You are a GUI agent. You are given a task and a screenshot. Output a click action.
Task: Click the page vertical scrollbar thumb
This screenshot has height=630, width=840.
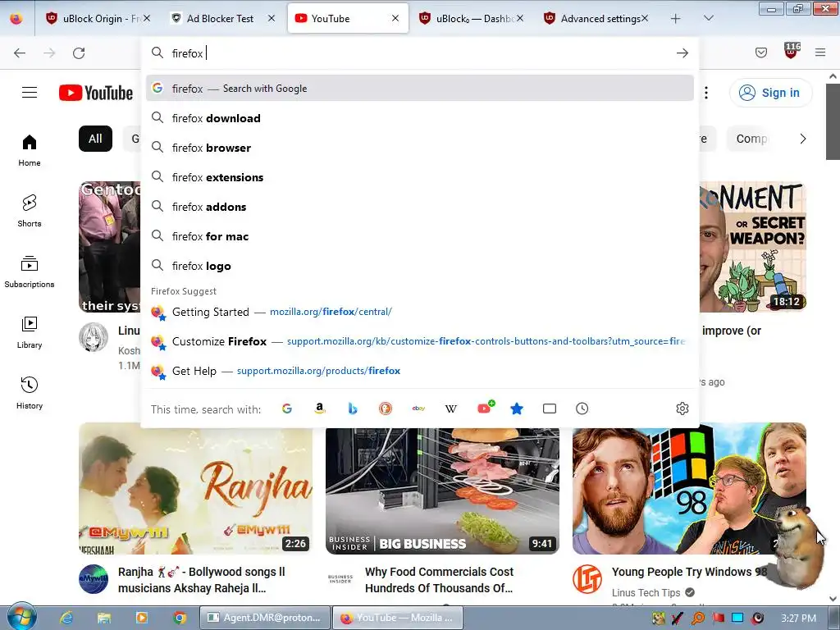pyautogui.click(x=833, y=121)
